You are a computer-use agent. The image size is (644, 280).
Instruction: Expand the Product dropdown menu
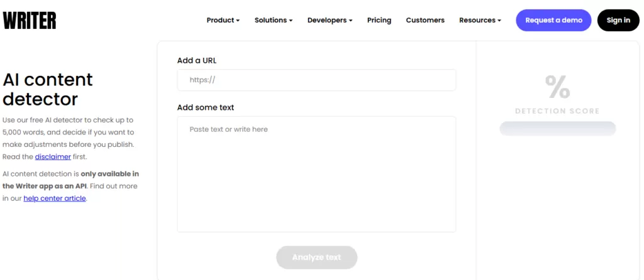[223, 20]
